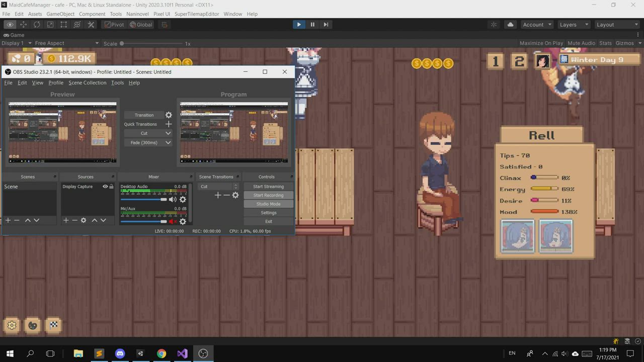Viewport: 644px width, 362px height.
Task: Toggle Stats overlay in Game view
Action: (605, 43)
